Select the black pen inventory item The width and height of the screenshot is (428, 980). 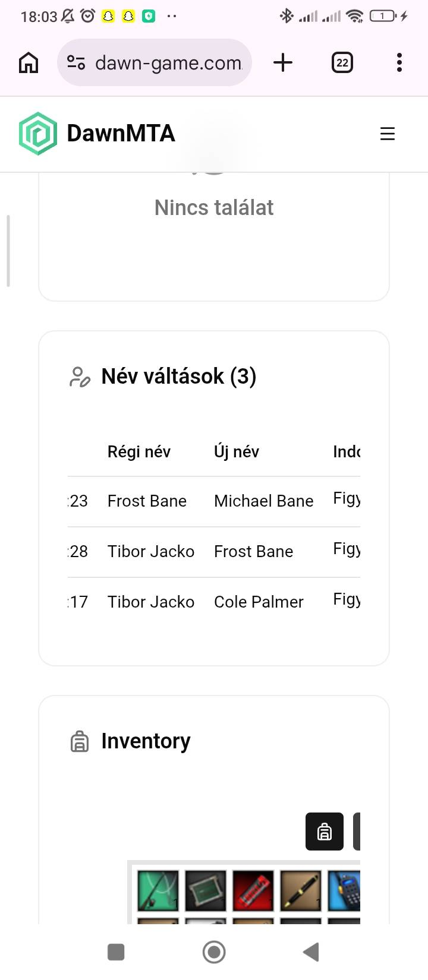point(300,890)
